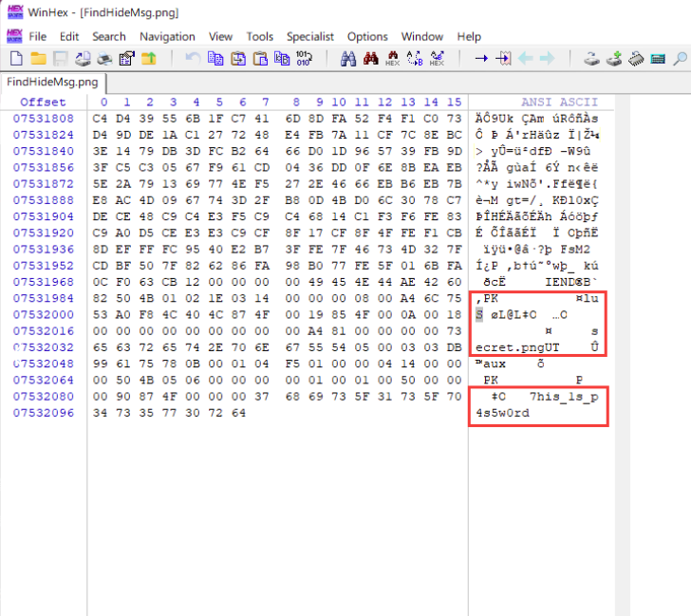
Task: Click the Open Disk drive icon
Action: pyautogui.click(x=591, y=59)
